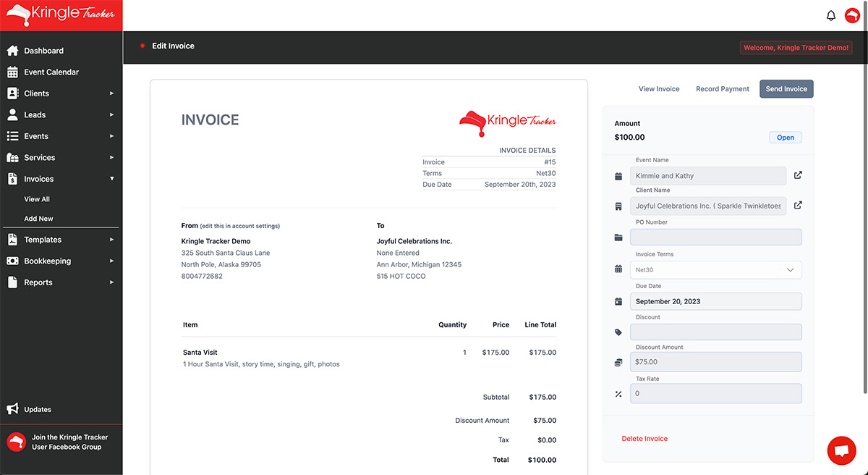Click the Open status badge

786,138
